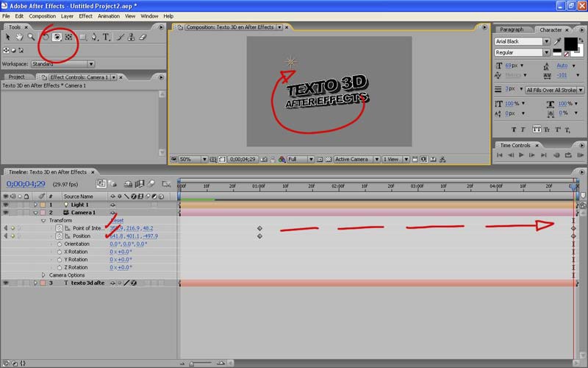This screenshot has height=368, width=588.
Task: Switch to the Project tab
Action: click(x=16, y=77)
